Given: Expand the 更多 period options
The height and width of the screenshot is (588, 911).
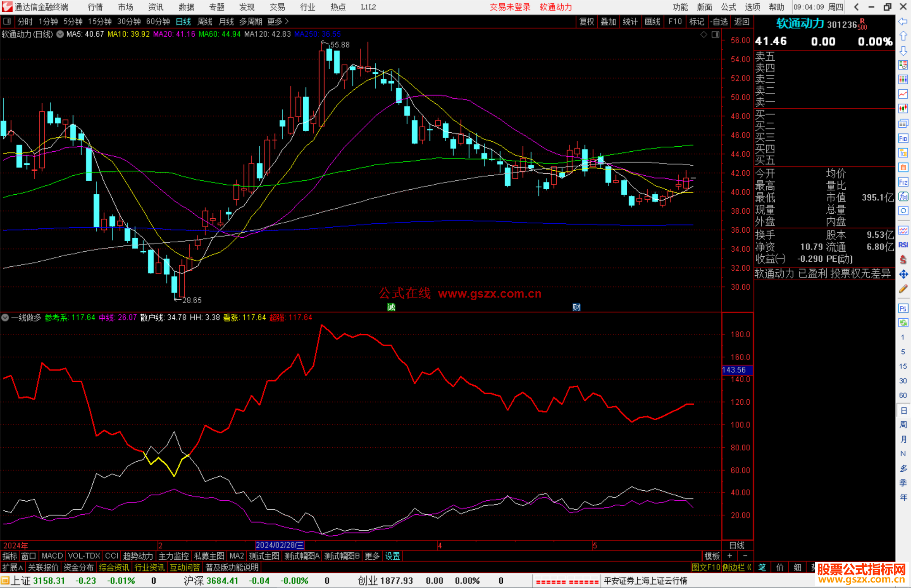Looking at the screenshot, I should coord(278,21).
